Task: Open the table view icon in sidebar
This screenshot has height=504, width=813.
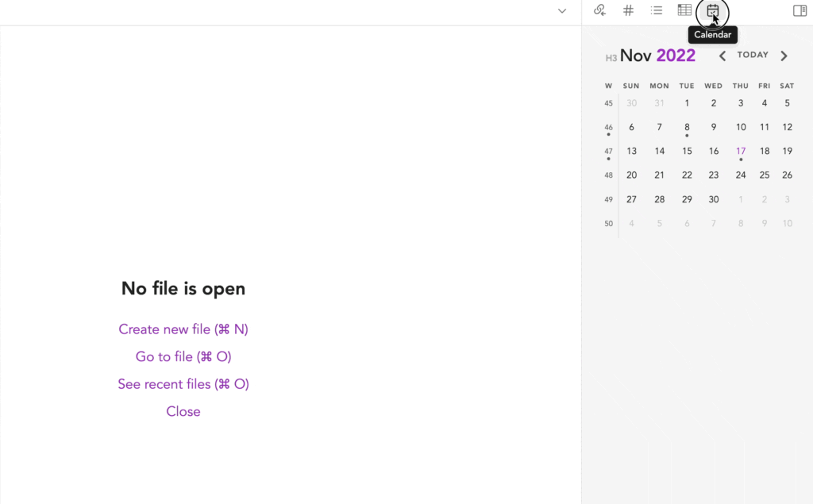Action: (x=684, y=11)
